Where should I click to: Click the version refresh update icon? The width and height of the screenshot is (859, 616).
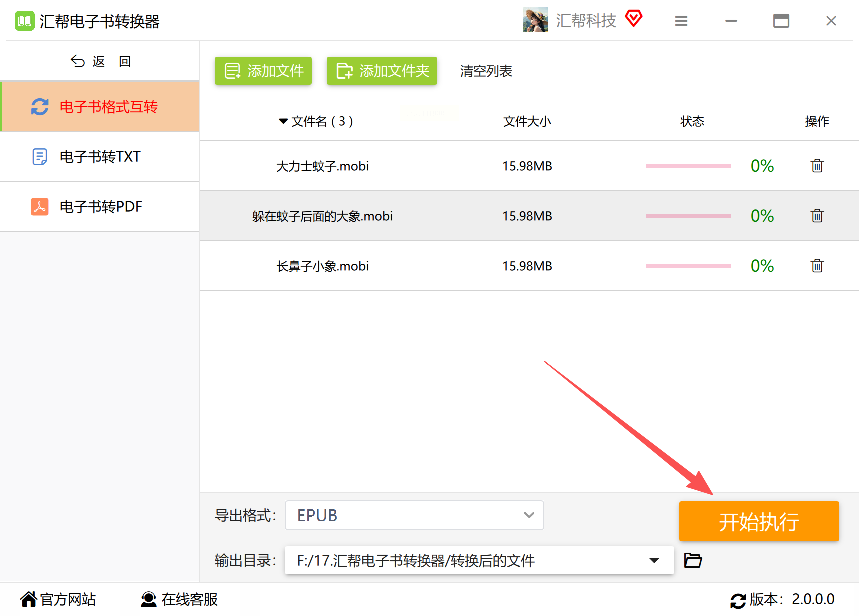(x=738, y=600)
